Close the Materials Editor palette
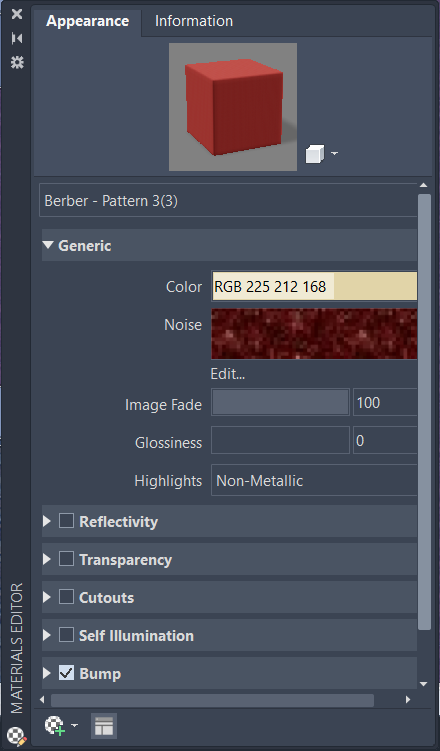The width and height of the screenshot is (440, 751). tap(17, 14)
